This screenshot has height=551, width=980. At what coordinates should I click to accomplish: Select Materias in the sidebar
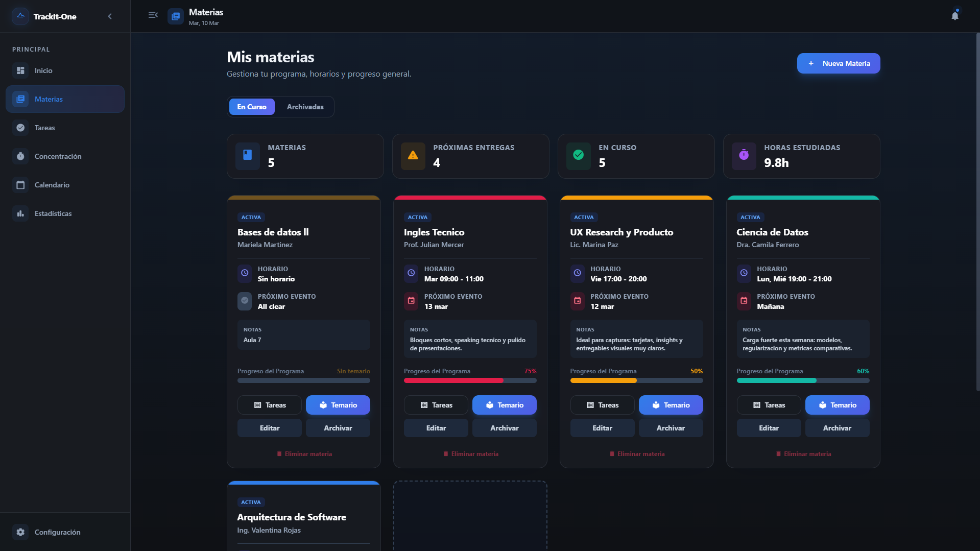65,99
